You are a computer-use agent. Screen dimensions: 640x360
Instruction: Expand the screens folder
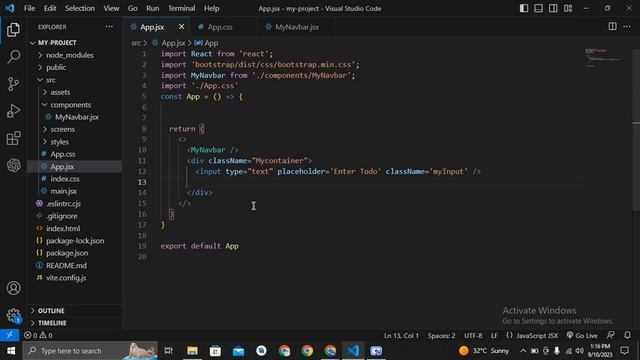pyautogui.click(x=75, y=129)
